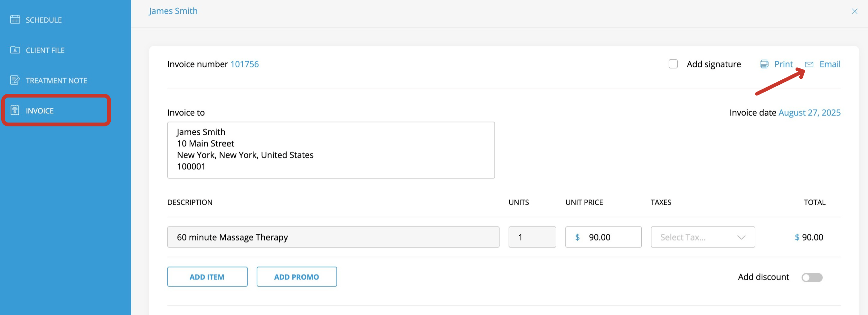Click the Email link text
Image resolution: width=868 pixels, height=315 pixels.
click(830, 64)
